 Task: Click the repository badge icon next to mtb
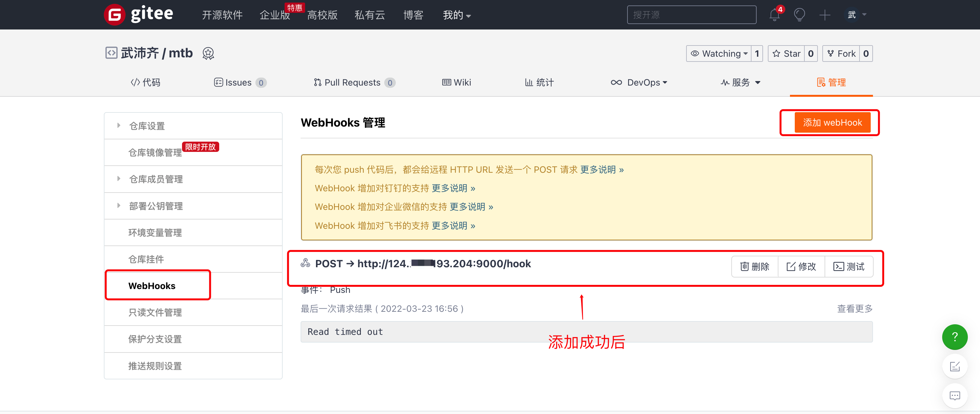(x=208, y=54)
